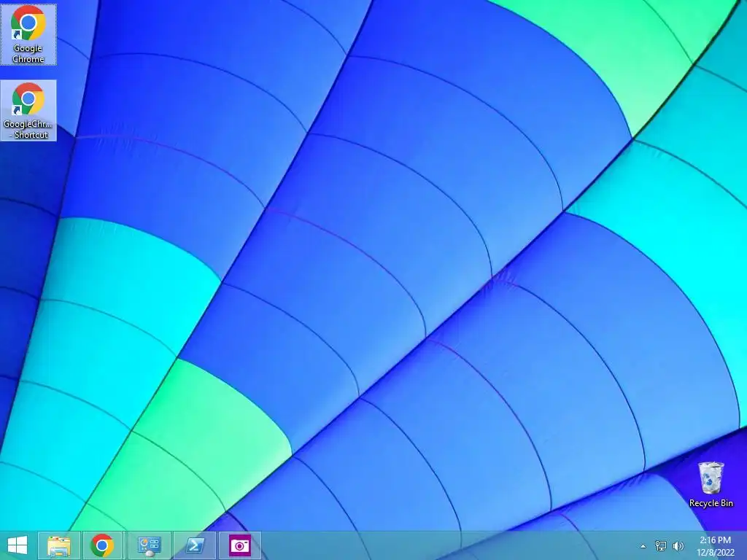Screen dimensions: 747x560
Task: Open the network status tray icon
Action: pos(661,546)
